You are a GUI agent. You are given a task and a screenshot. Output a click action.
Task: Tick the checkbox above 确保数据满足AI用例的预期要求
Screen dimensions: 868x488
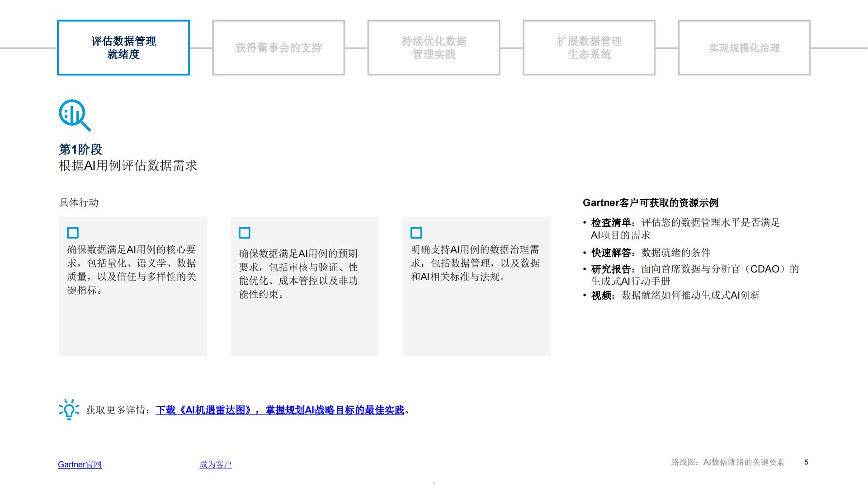coord(245,233)
